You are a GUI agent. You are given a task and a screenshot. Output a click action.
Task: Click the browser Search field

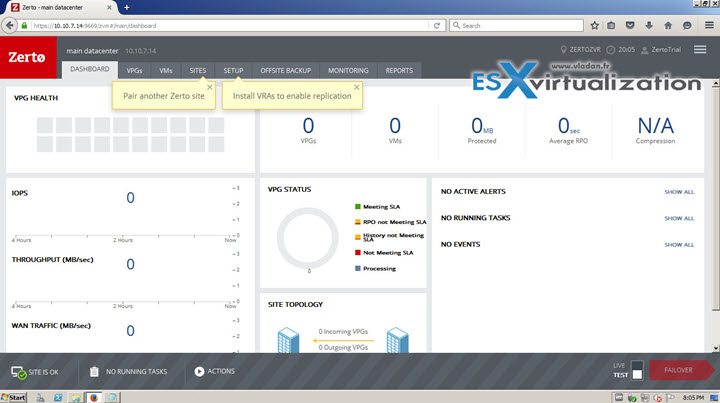tap(517, 26)
